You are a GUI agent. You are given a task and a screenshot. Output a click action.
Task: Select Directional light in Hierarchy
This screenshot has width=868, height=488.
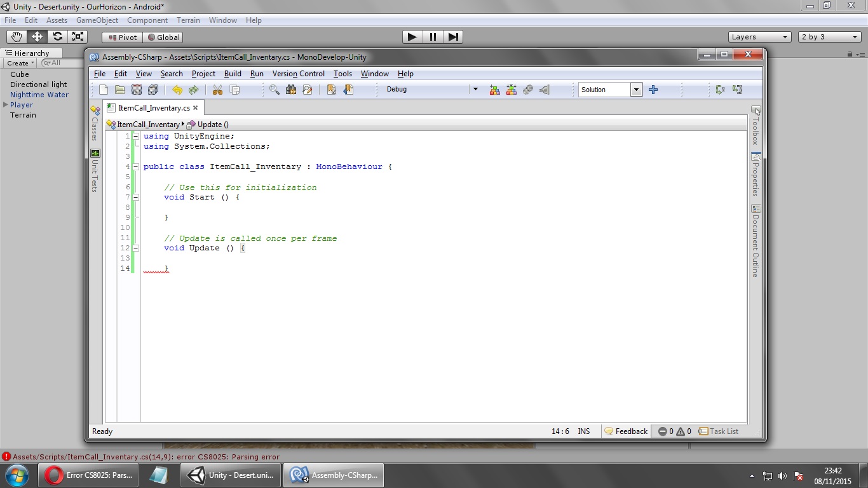(39, 85)
